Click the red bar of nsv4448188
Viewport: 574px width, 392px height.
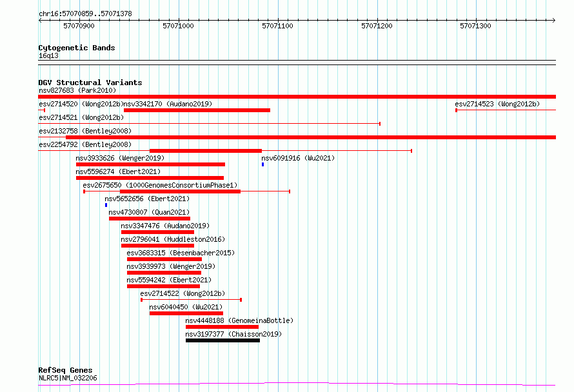[x=222, y=327]
